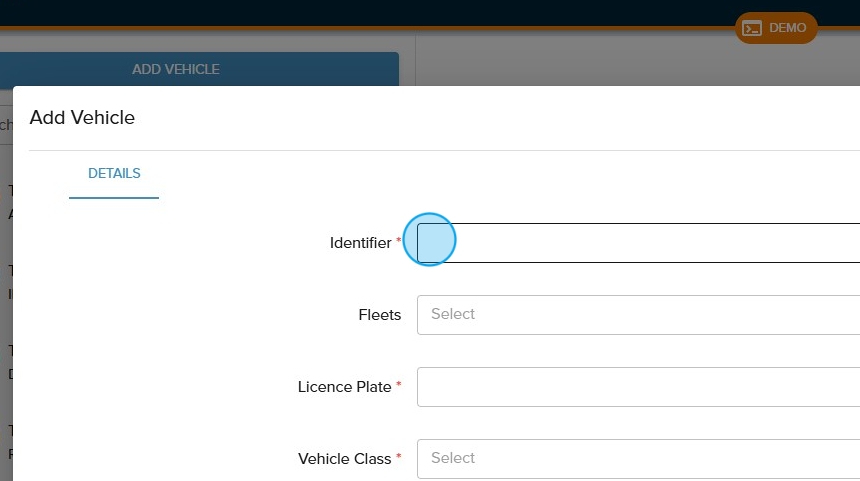Click into the Licence Plate field

point(640,387)
